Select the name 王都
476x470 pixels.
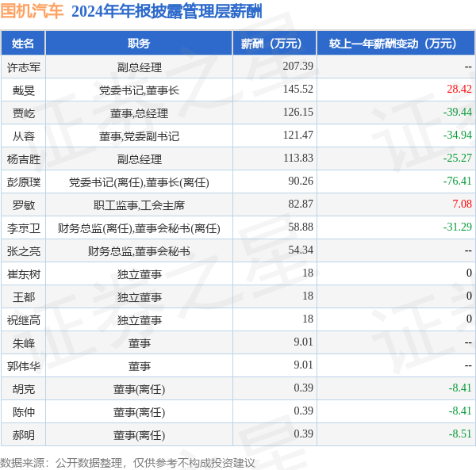pos(24,297)
